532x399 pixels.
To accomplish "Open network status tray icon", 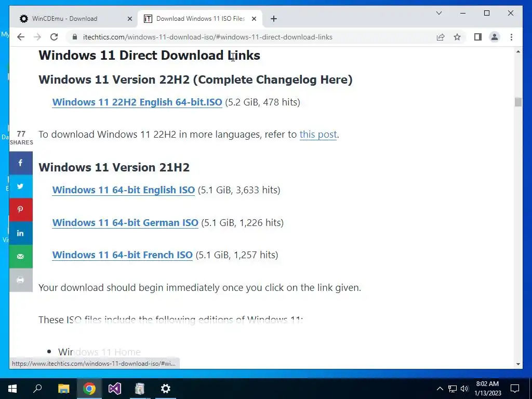I will click(453, 389).
